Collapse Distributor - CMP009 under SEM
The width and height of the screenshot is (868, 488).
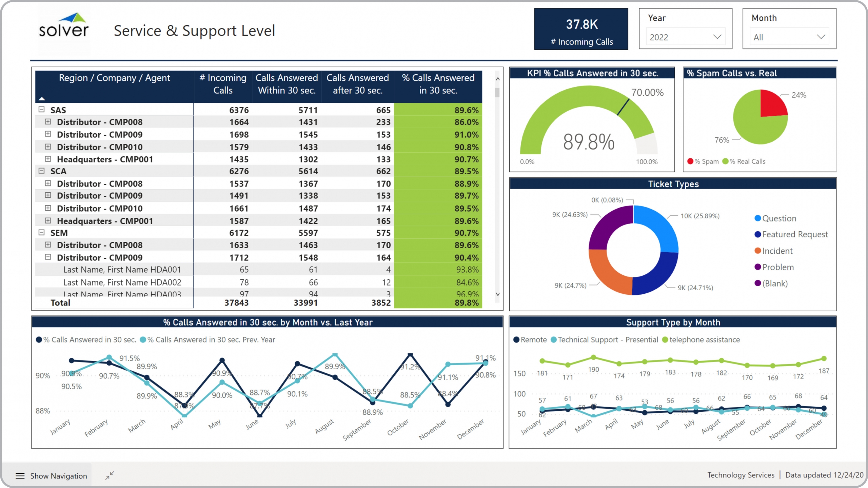(x=48, y=257)
